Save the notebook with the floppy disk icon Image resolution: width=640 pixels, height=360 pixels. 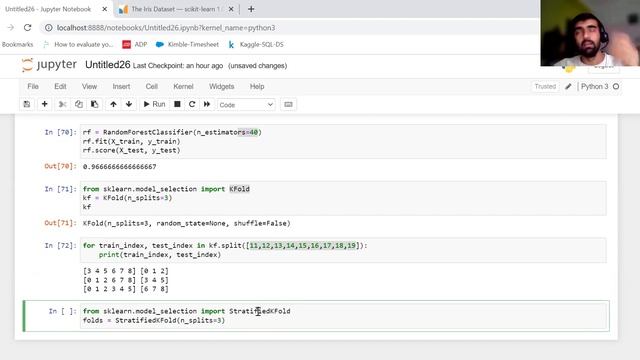[27, 104]
